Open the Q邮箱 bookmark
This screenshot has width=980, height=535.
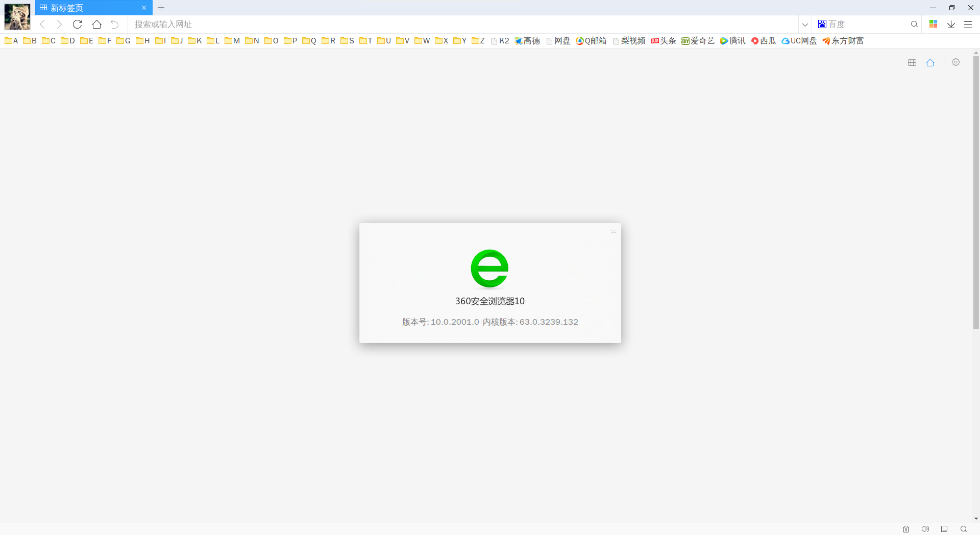[x=591, y=40]
